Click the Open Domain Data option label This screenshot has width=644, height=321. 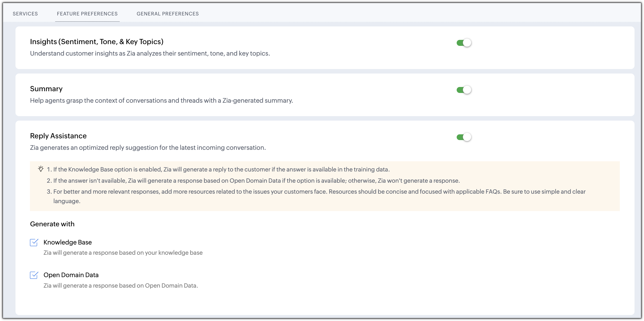coord(71,275)
